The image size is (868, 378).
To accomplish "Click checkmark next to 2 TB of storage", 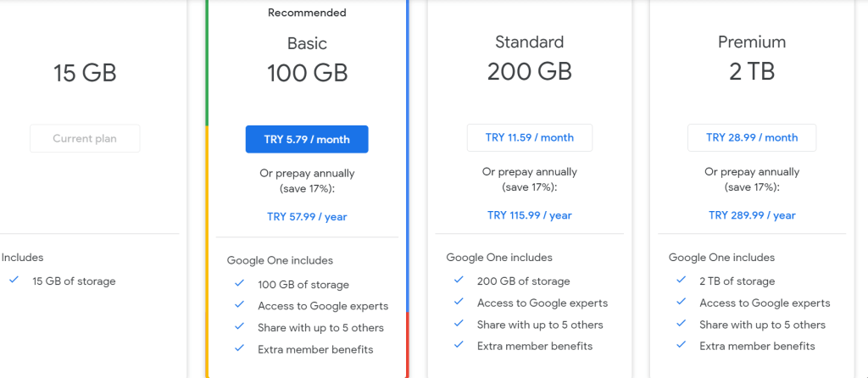I will 680,281.
